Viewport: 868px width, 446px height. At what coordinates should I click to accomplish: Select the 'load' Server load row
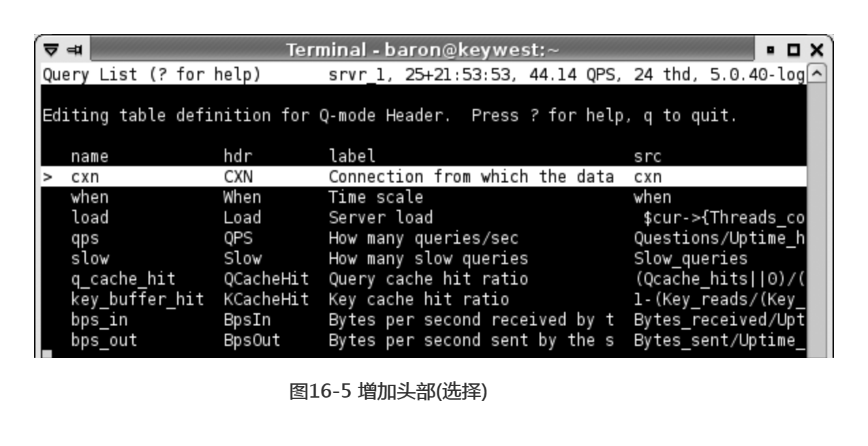pos(424,218)
